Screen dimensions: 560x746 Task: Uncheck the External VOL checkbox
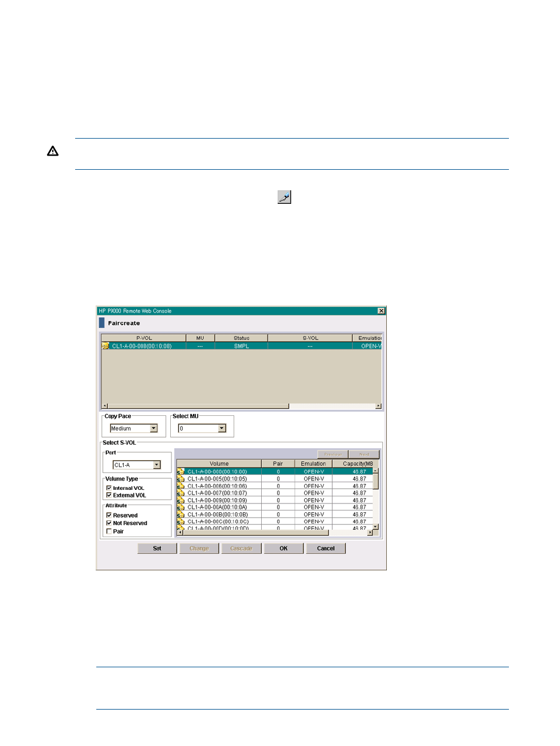point(109,495)
